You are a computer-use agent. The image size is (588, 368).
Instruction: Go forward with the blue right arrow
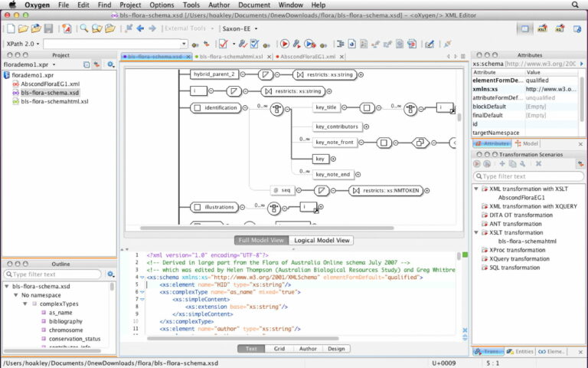click(152, 28)
